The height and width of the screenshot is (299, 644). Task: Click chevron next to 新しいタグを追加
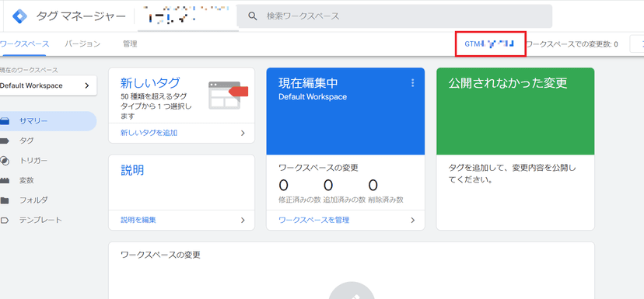[x=243, y=133]
